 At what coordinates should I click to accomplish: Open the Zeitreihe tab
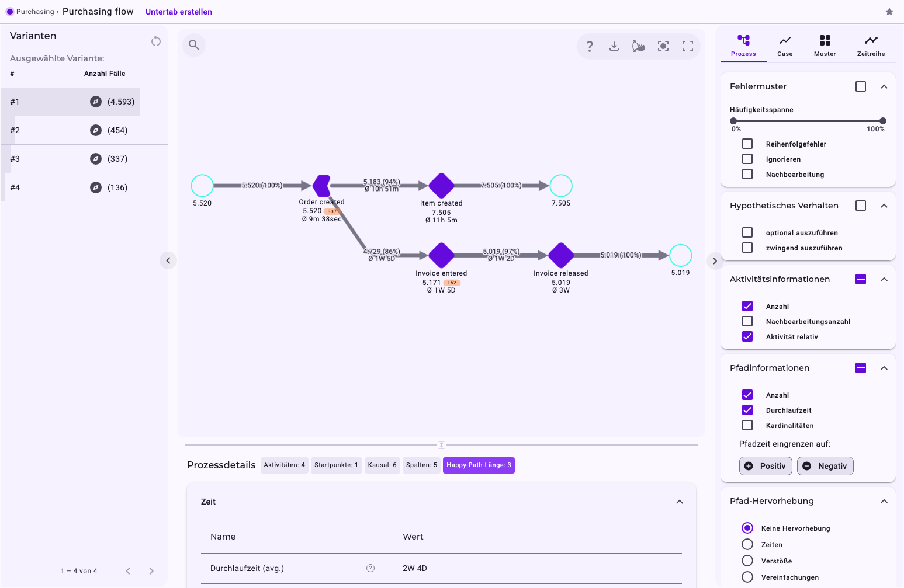pyautogui.click(x=871, y=46)
